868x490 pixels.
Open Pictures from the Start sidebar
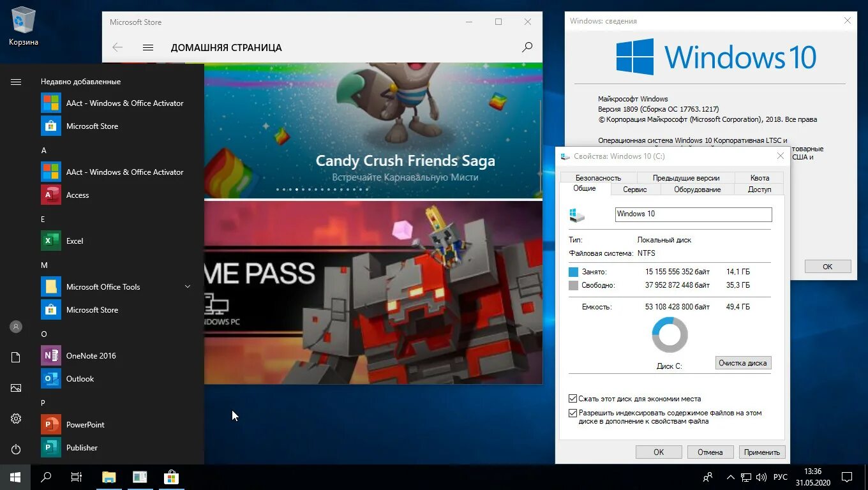[16, 388]
